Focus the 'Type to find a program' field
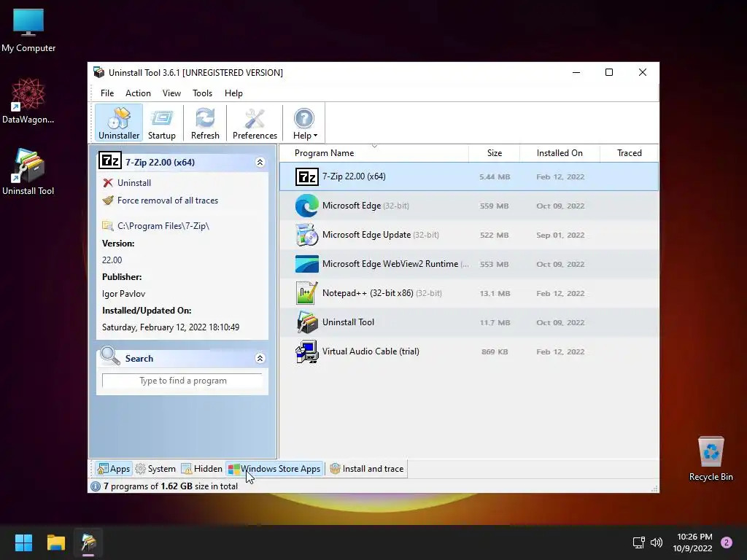Image resolution: width=747 pixels, height=560 pixels. (x=182, y=381)
